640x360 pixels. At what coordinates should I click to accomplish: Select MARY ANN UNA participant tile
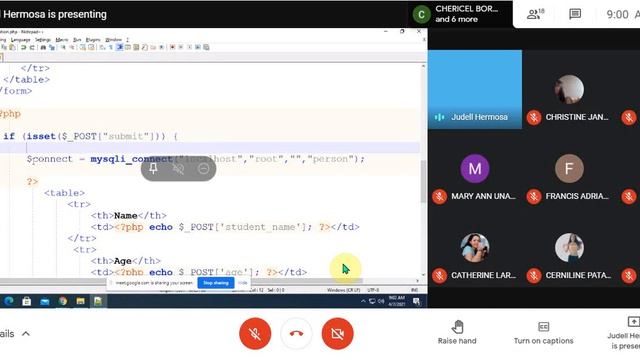[475, 169]
